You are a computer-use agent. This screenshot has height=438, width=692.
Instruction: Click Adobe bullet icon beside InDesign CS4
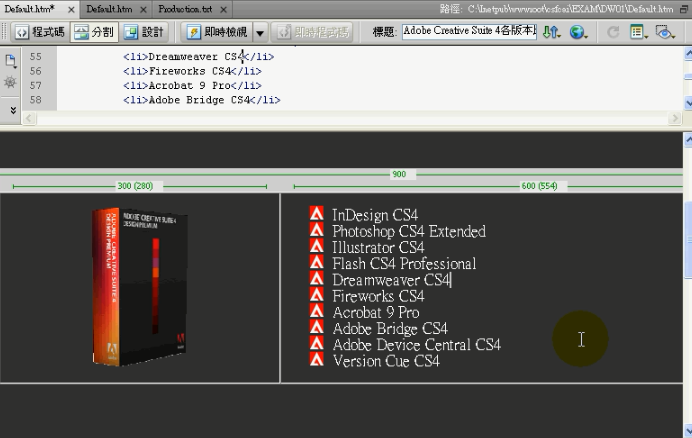click(x=316, y=213)
